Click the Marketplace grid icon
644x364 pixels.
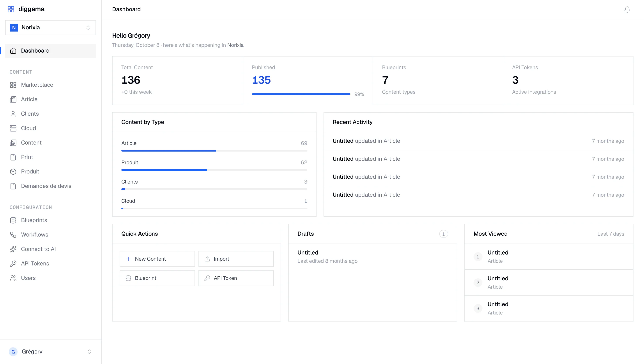point(13,85)
